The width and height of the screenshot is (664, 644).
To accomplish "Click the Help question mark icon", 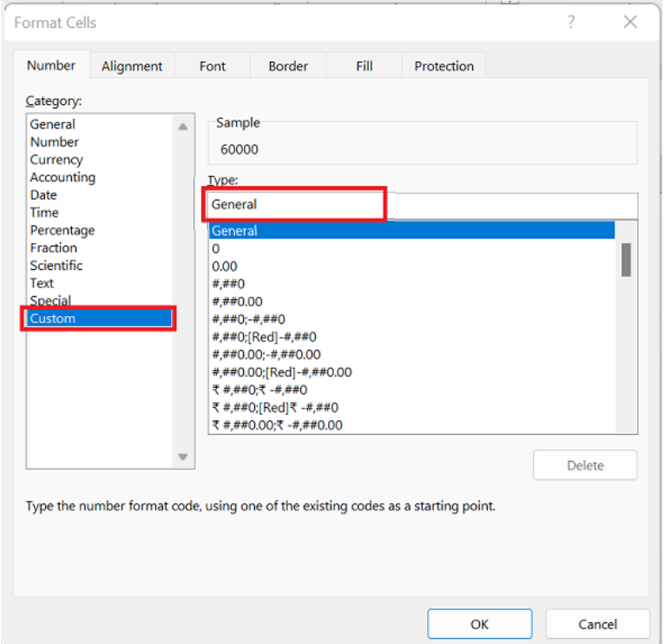I will pos(571,23).
